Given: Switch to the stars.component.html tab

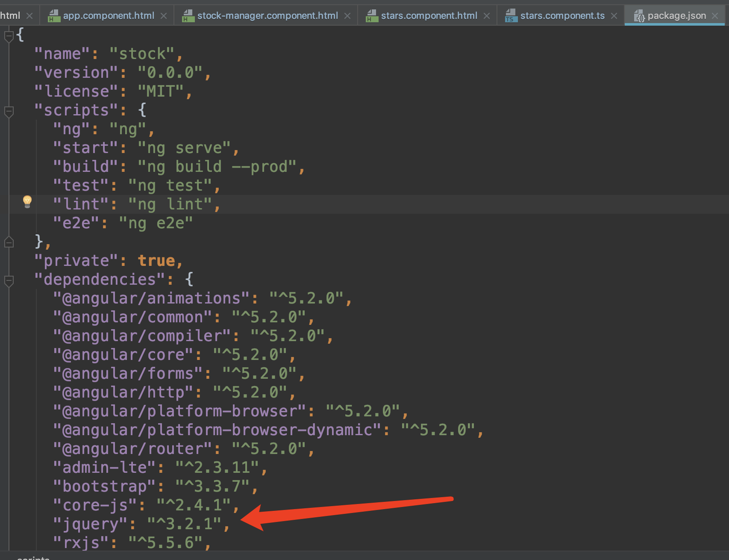Looking at the screenshot, I should (x=428, y=16).
